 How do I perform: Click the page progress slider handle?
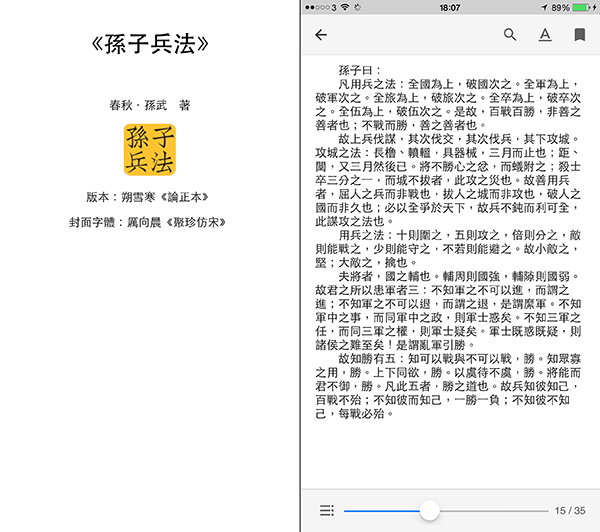click(x=429, y=510)
